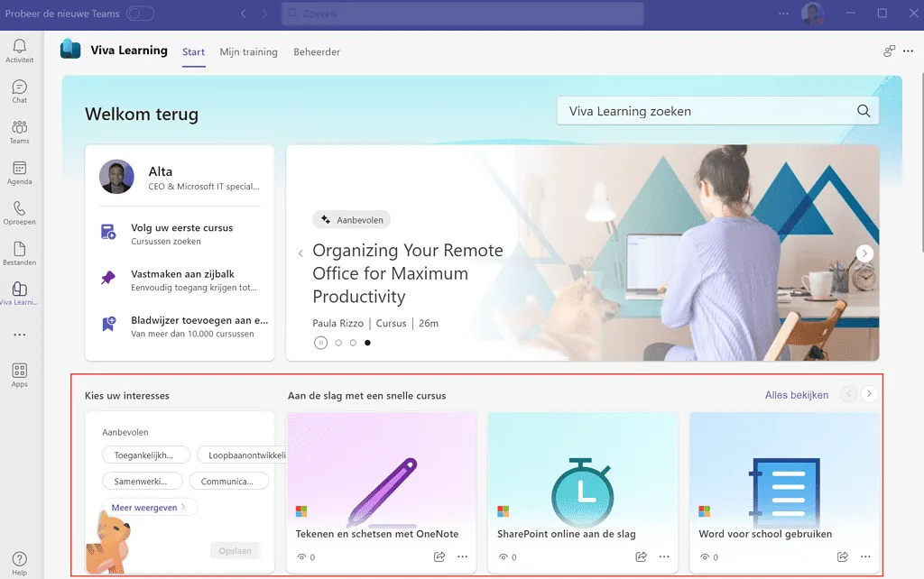The height and width of the screenshot is (579, 924).
Task: Share the Tekenen en schetsen met OneNote course
Action: [439, 556]
